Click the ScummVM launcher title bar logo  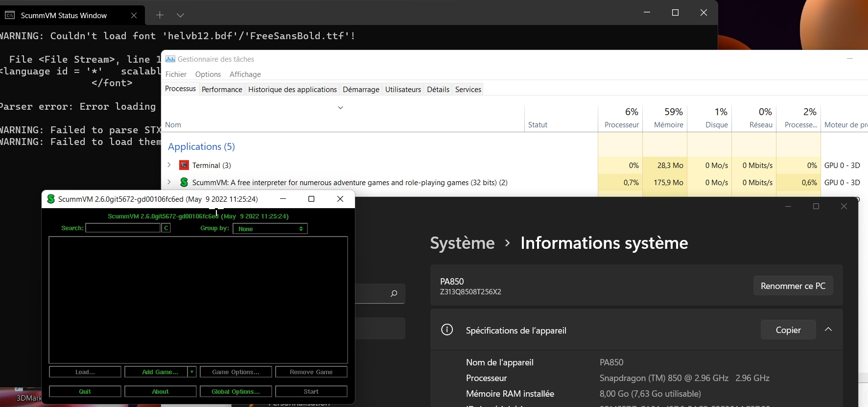coord(51,199)
